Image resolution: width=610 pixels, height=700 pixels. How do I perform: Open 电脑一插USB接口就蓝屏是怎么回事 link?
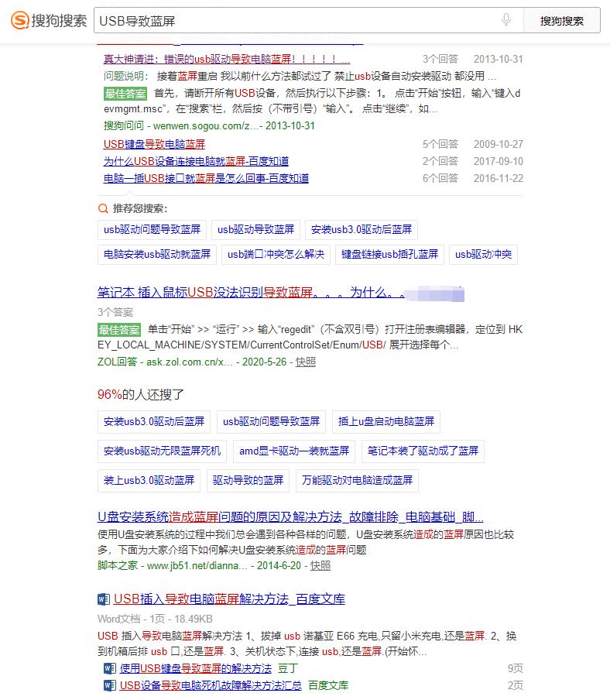206,178
